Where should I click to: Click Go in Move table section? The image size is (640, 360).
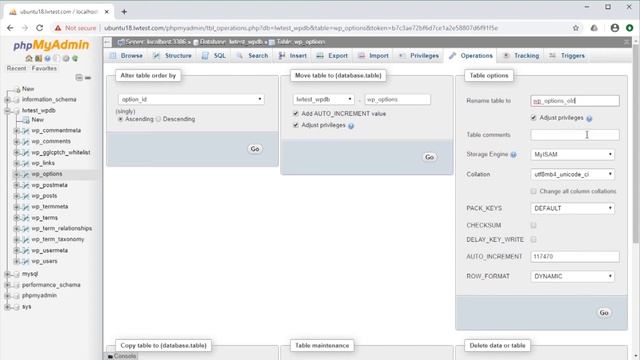(429, 157)
